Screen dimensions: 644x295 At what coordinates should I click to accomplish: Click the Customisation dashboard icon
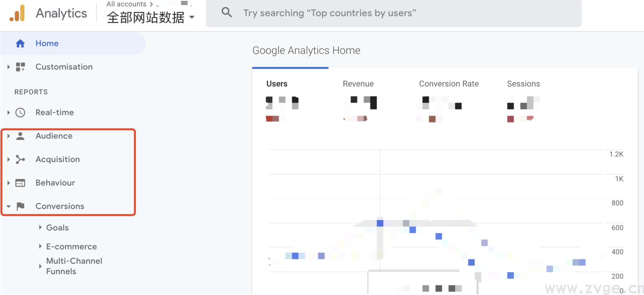tap(20, 67)
